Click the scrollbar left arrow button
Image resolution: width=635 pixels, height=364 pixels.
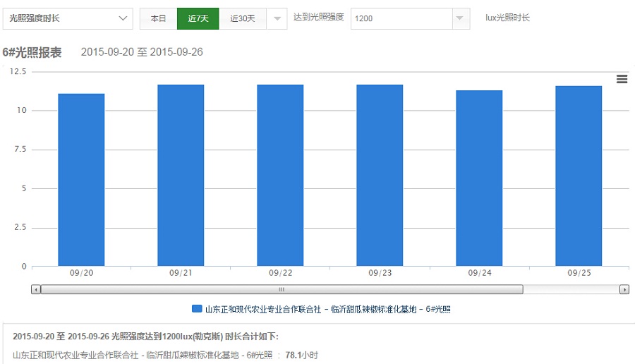pyautogui.click(x=36, y=289)
